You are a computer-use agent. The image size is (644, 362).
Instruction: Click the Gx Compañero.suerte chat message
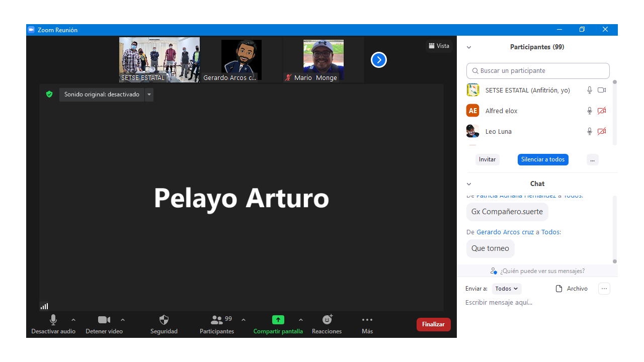[x=507, y=212]
